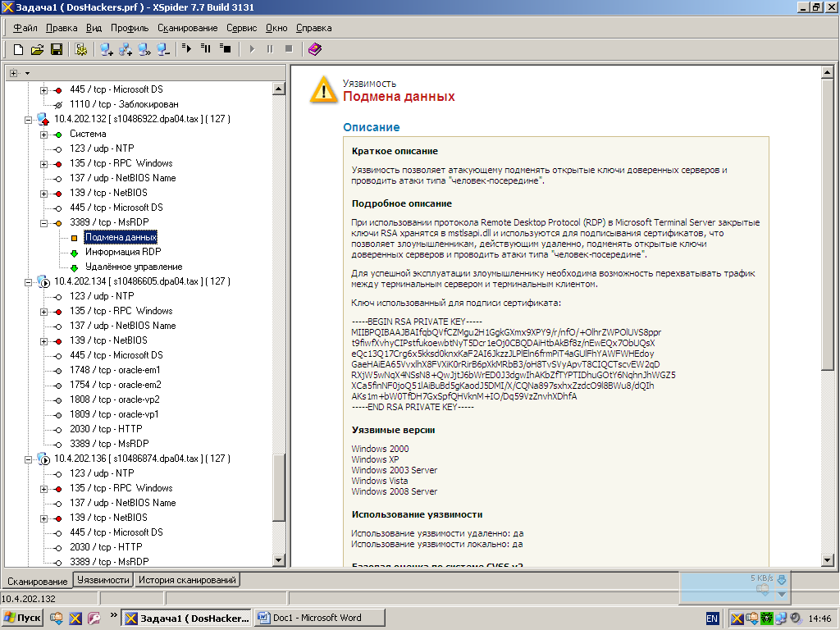The image size is (840, 630).
Task: Switch to the Уязвимости tab
Action: [103, 580]
